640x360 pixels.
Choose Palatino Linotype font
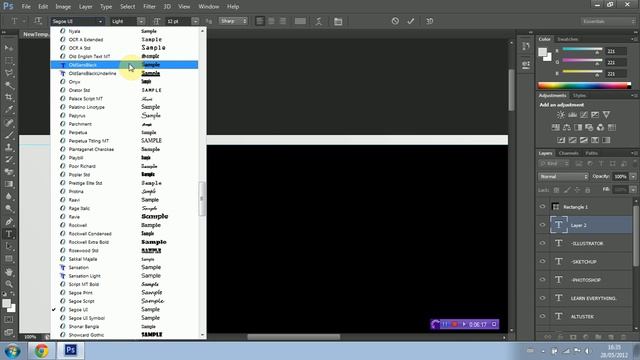pyautogui.click(x=124, y=107)
